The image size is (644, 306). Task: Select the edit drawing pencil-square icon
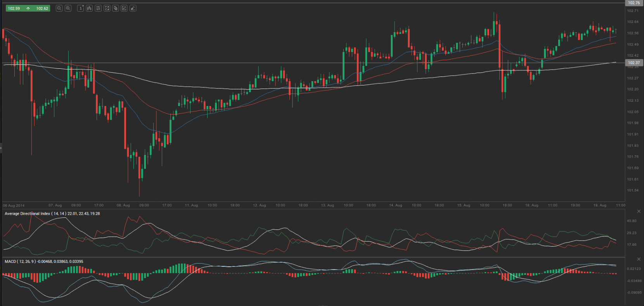click(x=124, y=8)
